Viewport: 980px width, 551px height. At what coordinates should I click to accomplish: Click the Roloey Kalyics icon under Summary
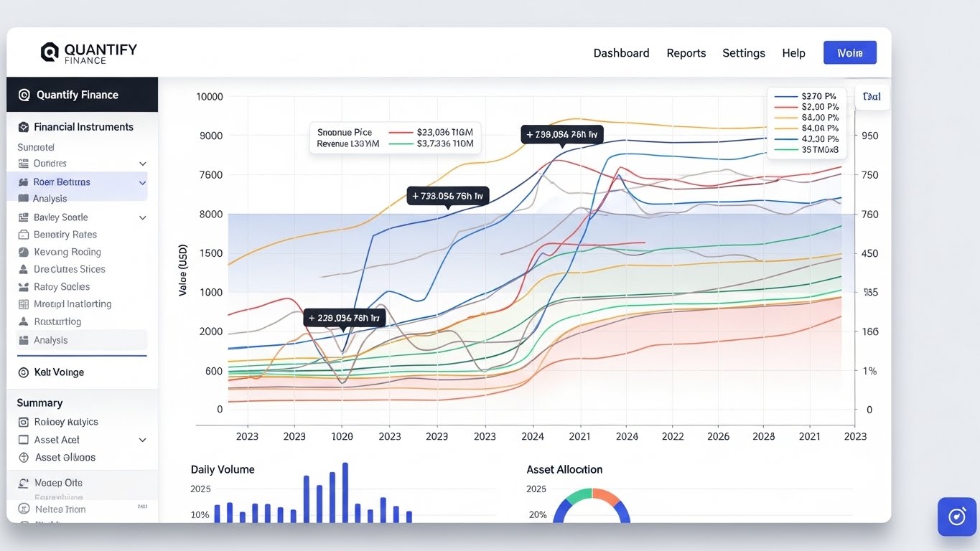[23, 422]
